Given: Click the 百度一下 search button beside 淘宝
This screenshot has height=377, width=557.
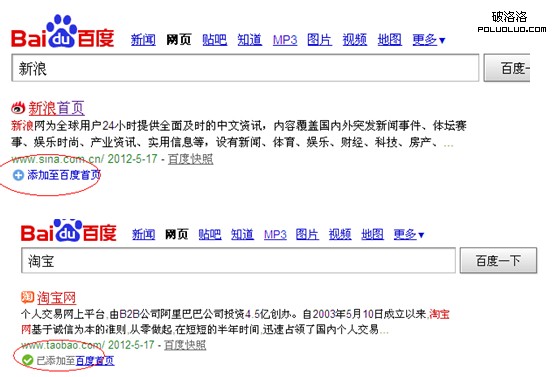Looking at the screenshot, I should (x=498, y=260).
